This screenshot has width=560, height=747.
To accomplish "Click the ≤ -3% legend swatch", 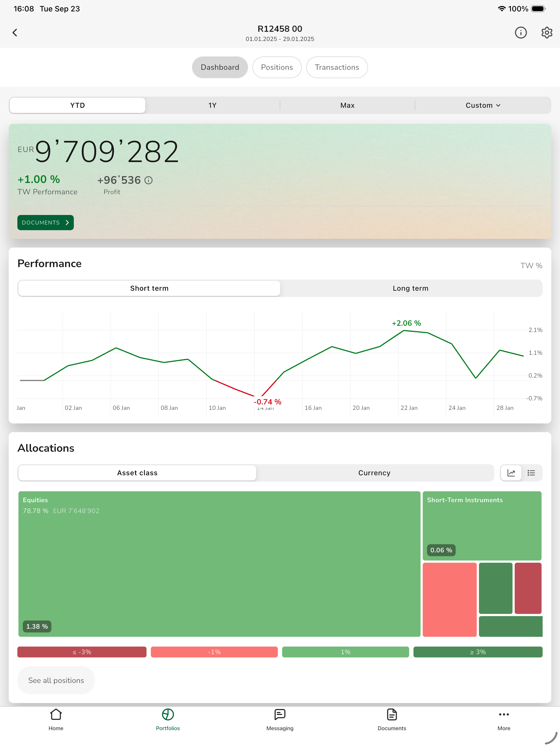I will coord(82,652).
